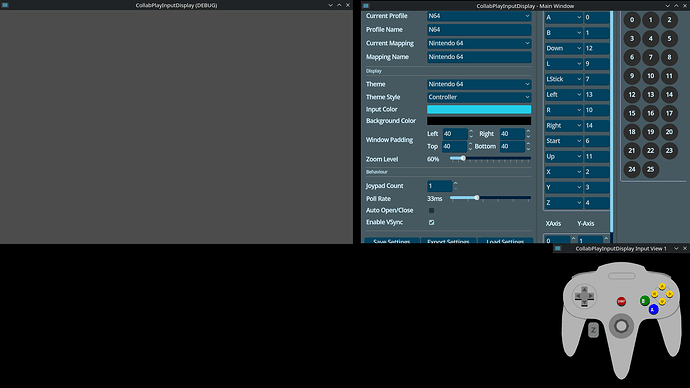Click the Background Color swatch
The height and width of the screenshot is (388, 690).
479,121
